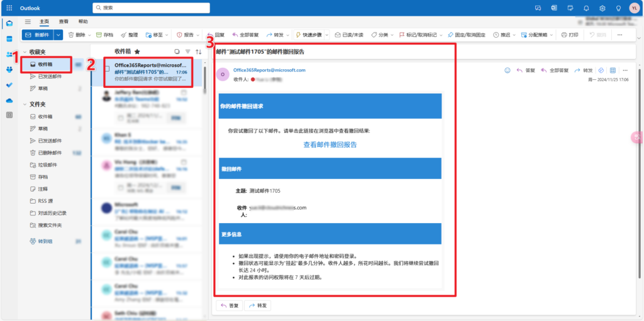Viewport: 644px width, 321px height.
Task: Collapse the 文件夹 folder group
Action: point(25,104)
